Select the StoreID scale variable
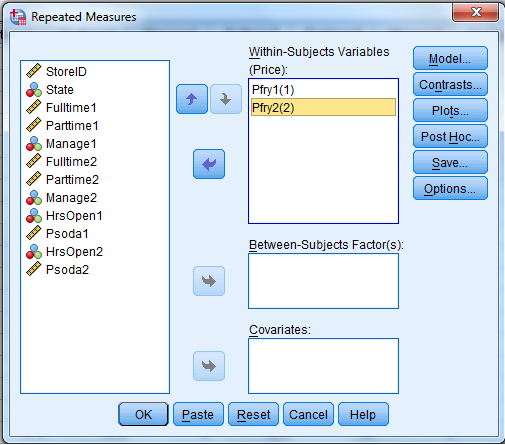Screen dimensions: 505x445 coord(66,71)
